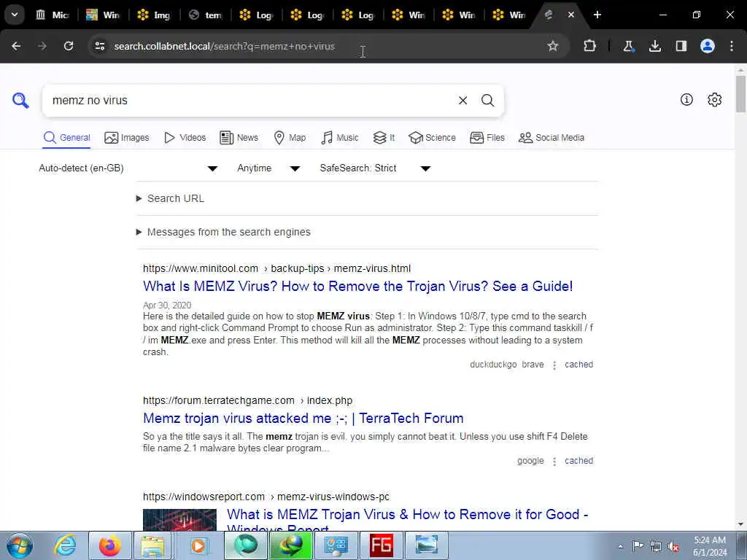
Task: Switch to the Files category
Action: coord(487,138)
